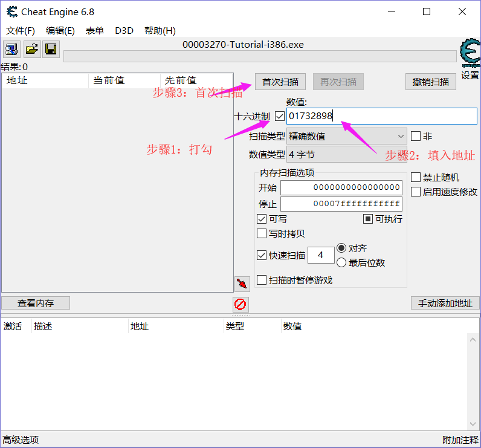The image size is (481, 448).
Task: Click the 停止 address input field
Action: tap(341, 204)
